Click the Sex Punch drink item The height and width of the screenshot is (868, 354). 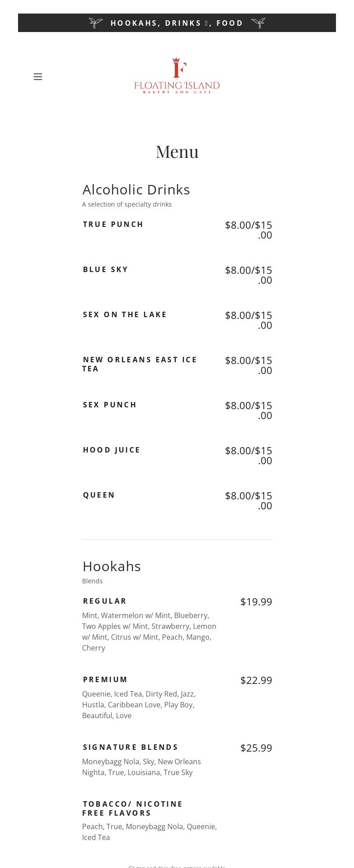click(110, 405)
